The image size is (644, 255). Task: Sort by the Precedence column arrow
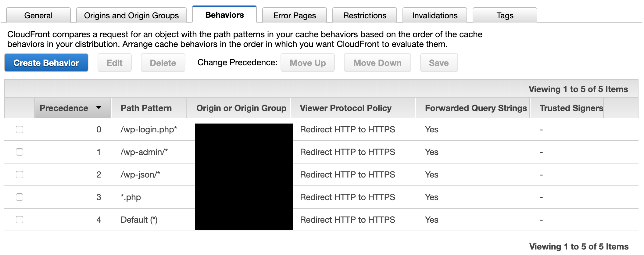coord(98,108)
